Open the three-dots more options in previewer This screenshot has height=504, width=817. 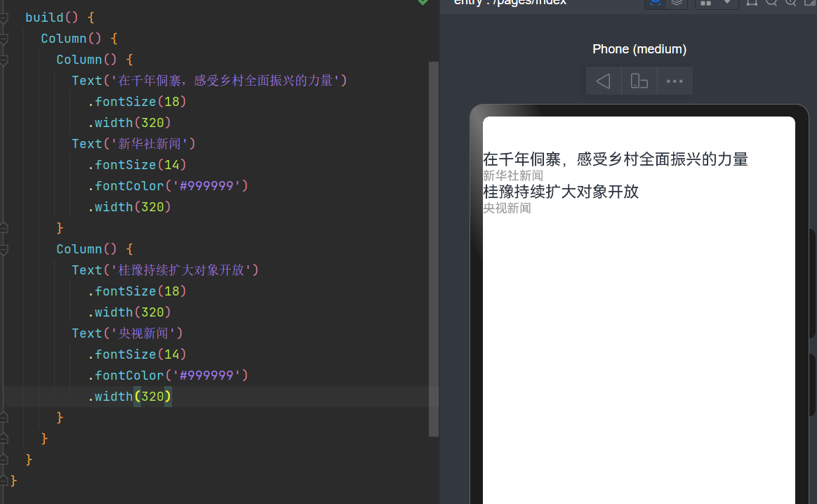(675, 81)
